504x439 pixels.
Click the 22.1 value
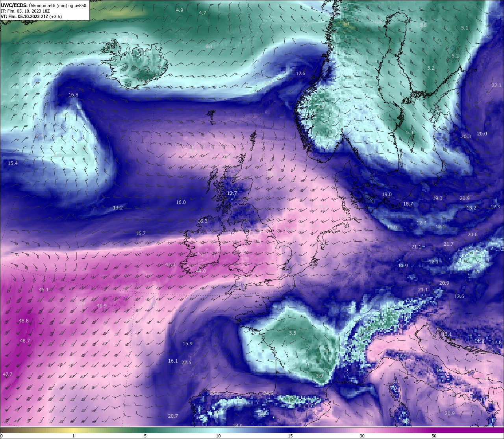(497, 85)
